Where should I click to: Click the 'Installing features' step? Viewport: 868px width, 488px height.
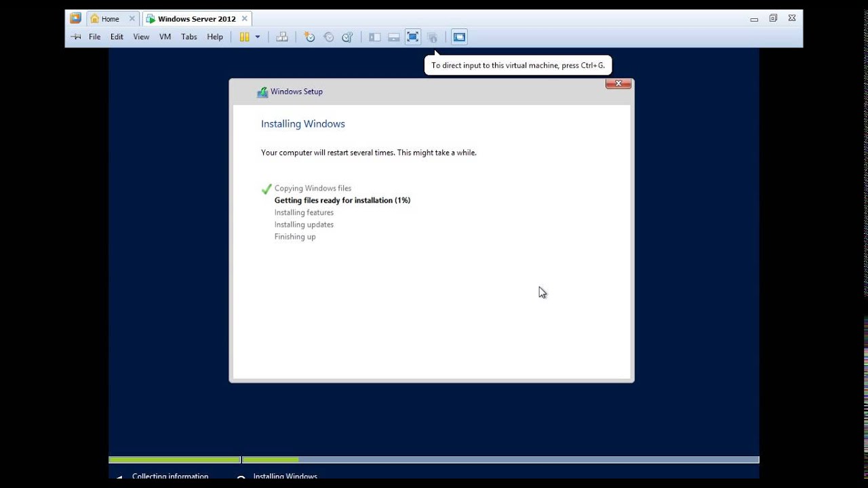point(304,213)
